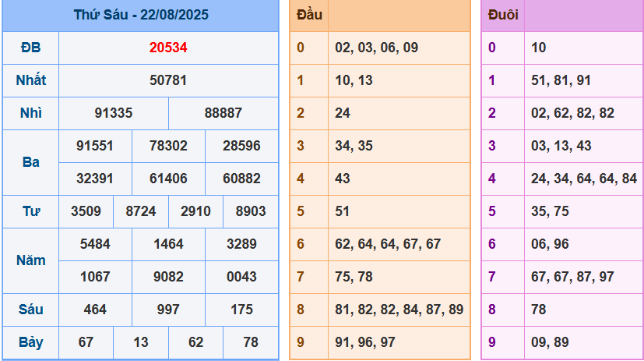Select fifth prize number 5484
The width and height of the screenshot is (644, 361).
pos(95,244)
